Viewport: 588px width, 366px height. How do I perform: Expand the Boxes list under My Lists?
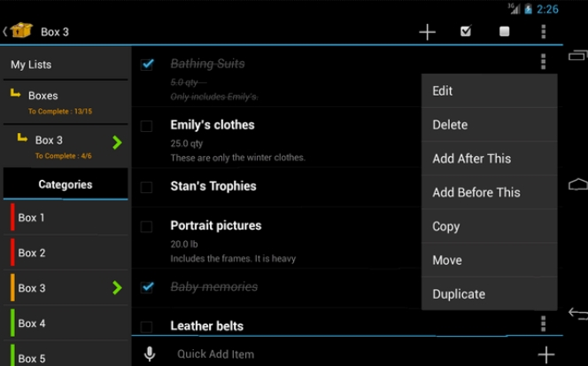[66, 102]
